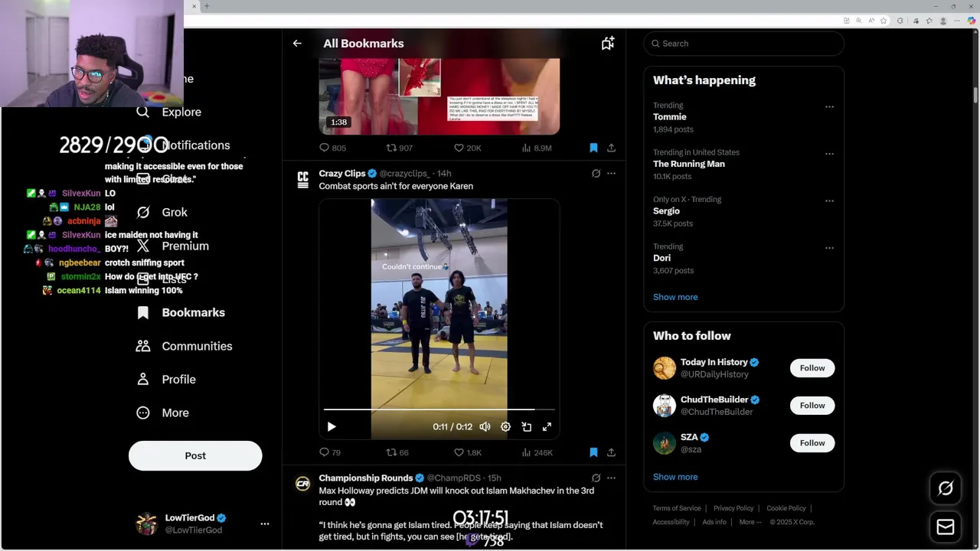This screenshot has height=551, width=980.
Task: Follow Today In History
Action: (812, 368)
